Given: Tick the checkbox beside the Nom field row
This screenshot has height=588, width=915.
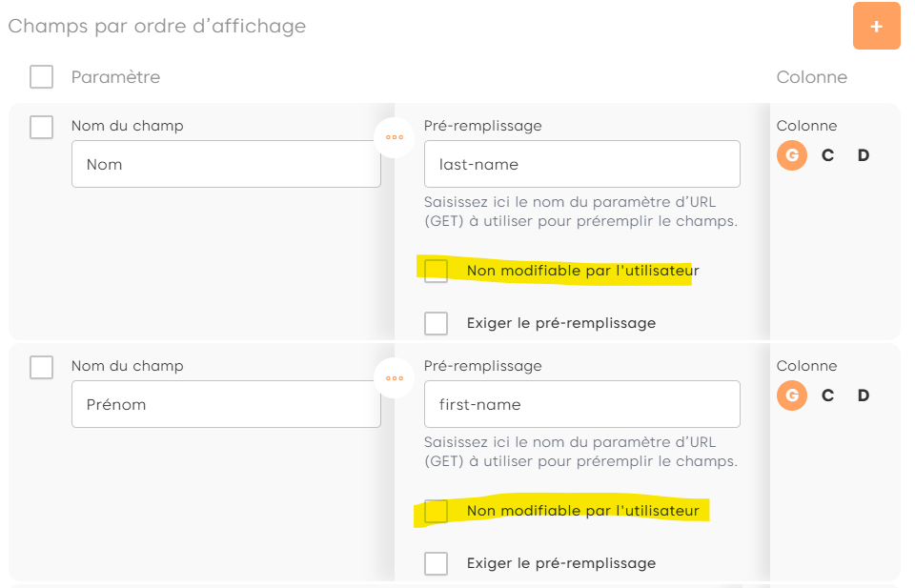Looking at the screenshot, I should coord(41,127).
